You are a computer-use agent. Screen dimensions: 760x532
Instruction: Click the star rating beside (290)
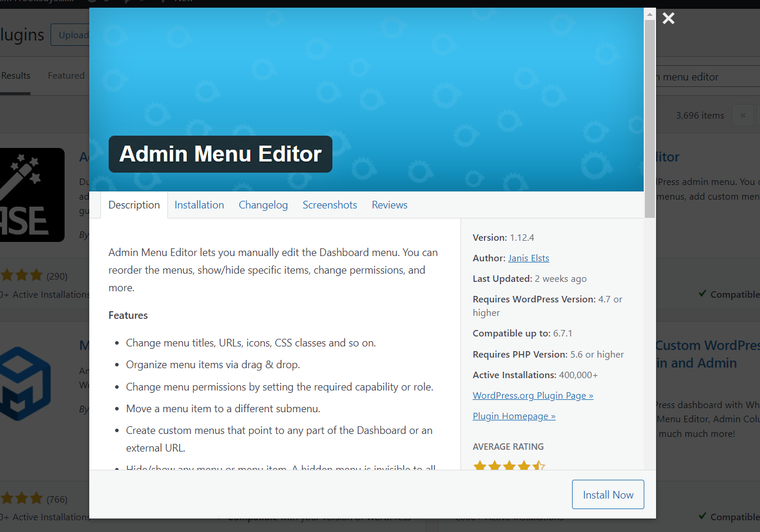tap(22, 275)
